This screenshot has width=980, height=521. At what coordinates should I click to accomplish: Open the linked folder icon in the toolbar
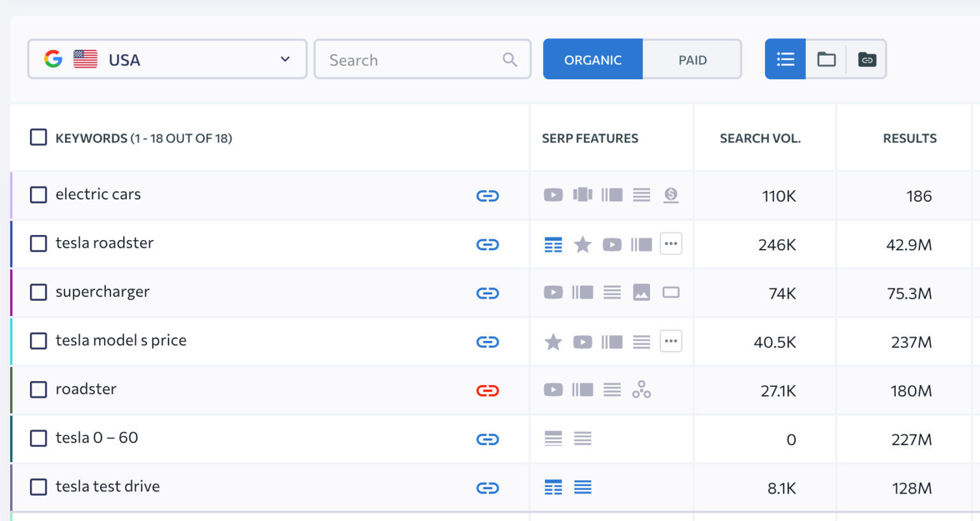pyautogui.click(x=867, y=59)
